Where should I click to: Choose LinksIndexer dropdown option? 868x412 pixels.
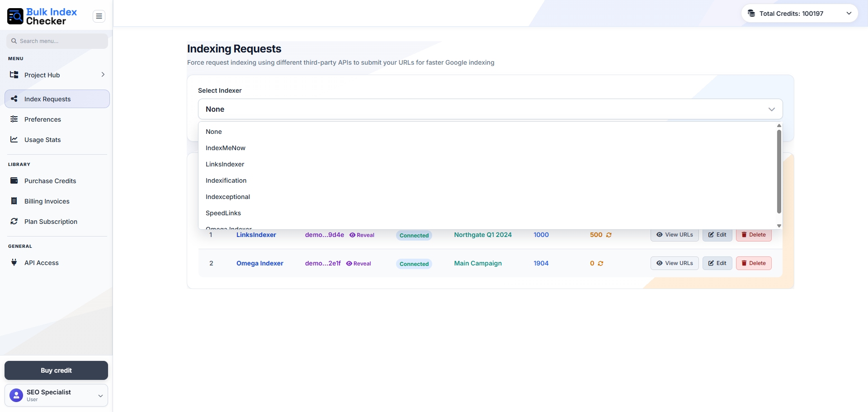tap(487, 164)
